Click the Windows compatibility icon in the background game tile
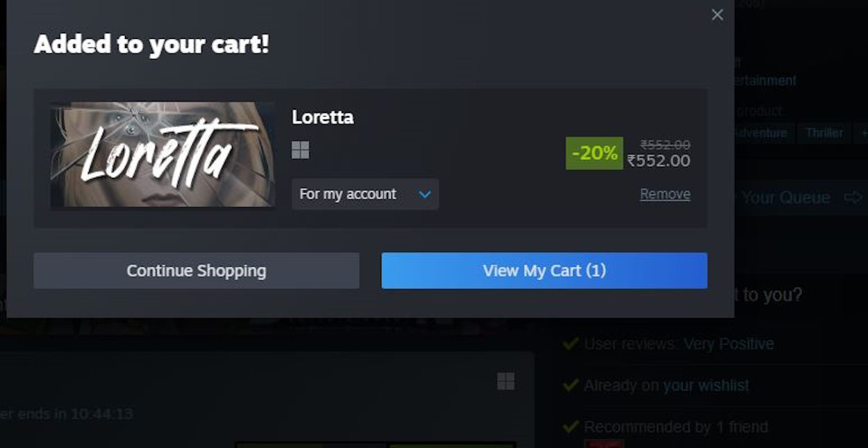Viewport: 868px width, 448px height. click(506, 381)
